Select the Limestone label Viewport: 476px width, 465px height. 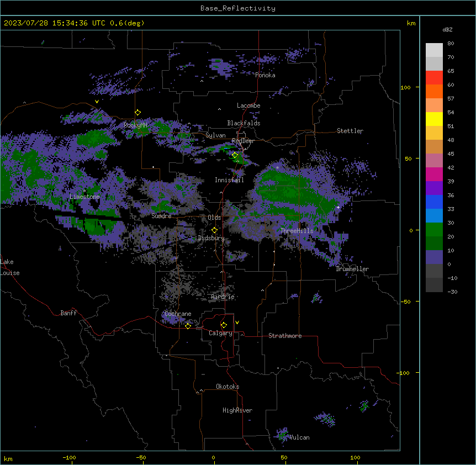pyautogui.click(x=84, y=197)
